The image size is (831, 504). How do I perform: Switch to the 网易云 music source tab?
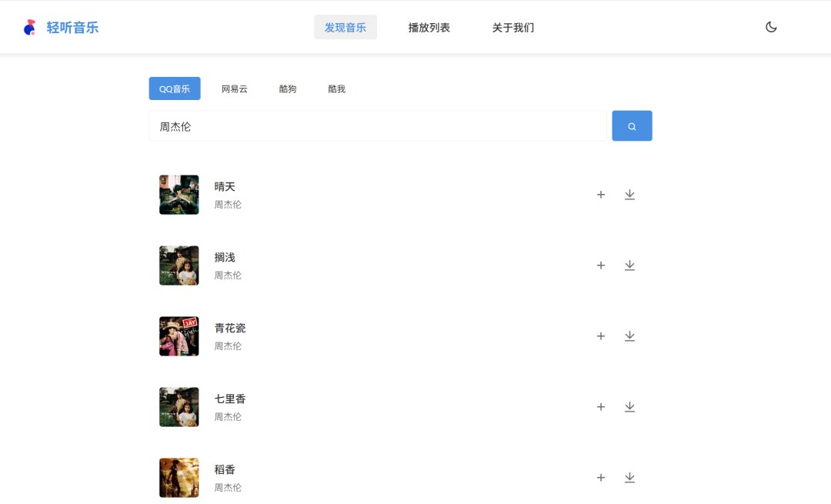pyautogui.click(x=235, y=88)
